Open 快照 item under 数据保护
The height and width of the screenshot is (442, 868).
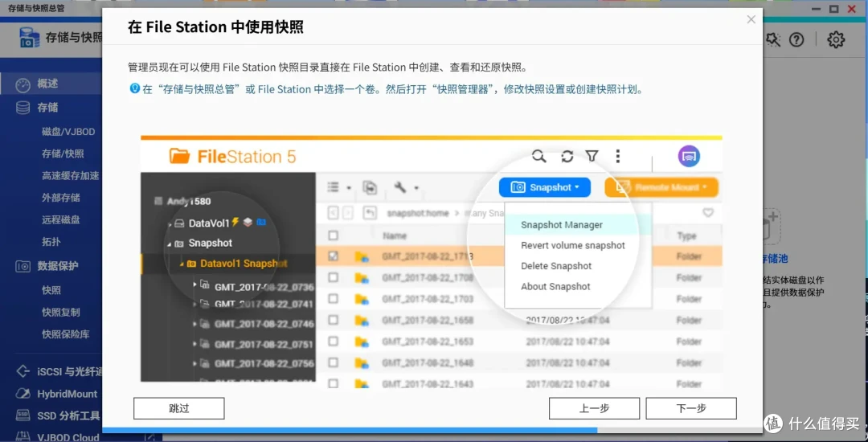click(x=51, y=290)
